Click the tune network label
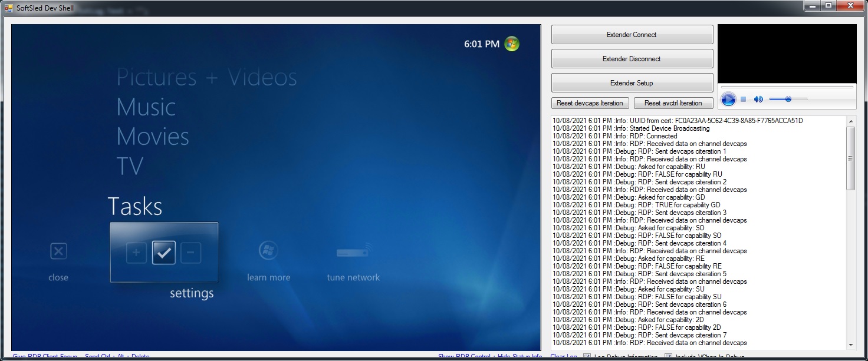This screenshot has width=868, height=361. (353, 277)
